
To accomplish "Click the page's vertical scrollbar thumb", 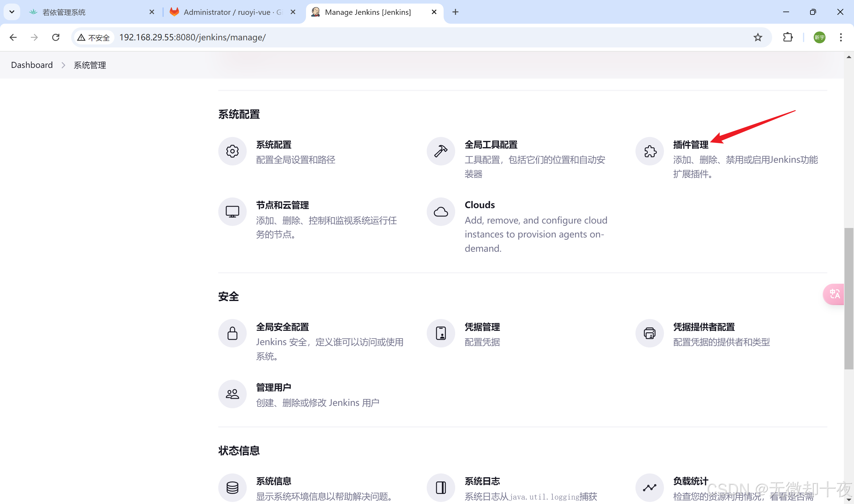I will click(x=849, y=299).
